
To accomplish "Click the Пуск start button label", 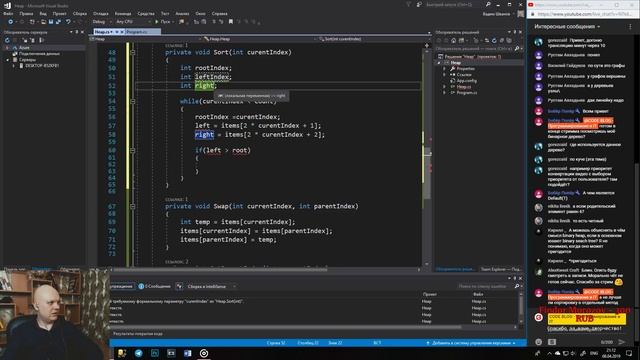I will pos(165,22).
